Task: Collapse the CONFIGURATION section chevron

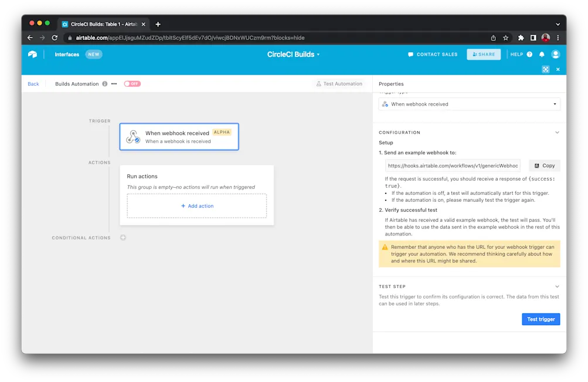Action: pyautogui.click(x=556, y=132)
